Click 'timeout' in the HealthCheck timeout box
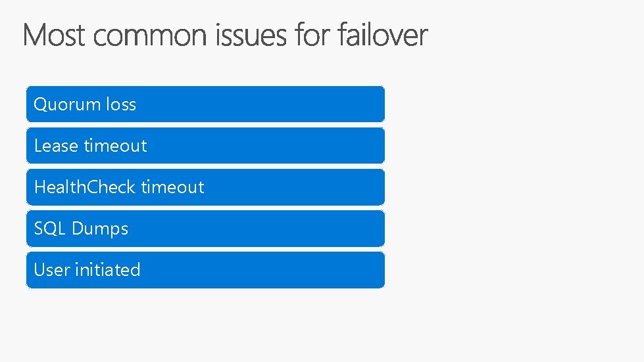This screenshot has width=644, height=362. (x=172, y=187)
